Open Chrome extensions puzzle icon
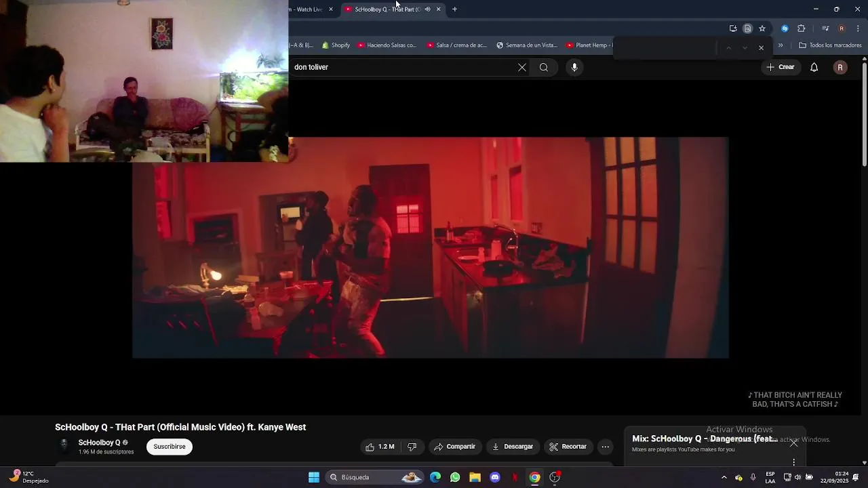Screen dimensions: 868x488 [801, 28]
